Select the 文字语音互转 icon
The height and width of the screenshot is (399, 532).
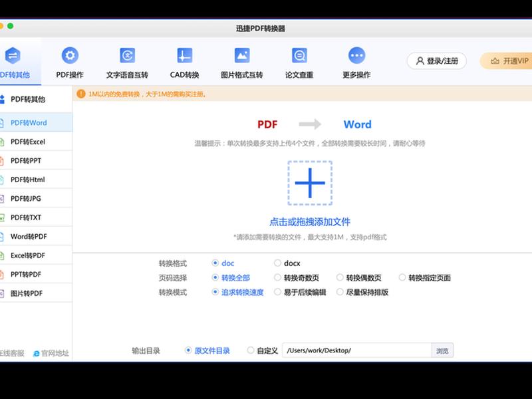(127, 55)
